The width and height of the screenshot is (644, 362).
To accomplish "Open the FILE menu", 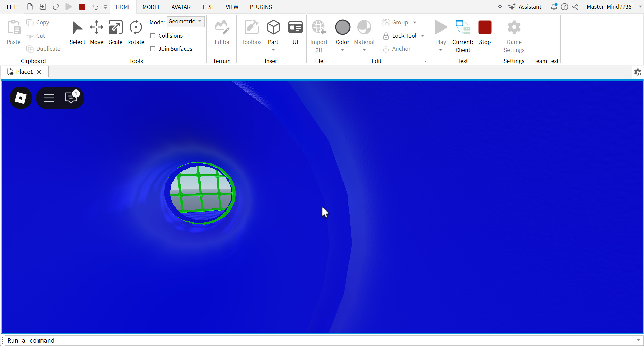I will [12, 7].
